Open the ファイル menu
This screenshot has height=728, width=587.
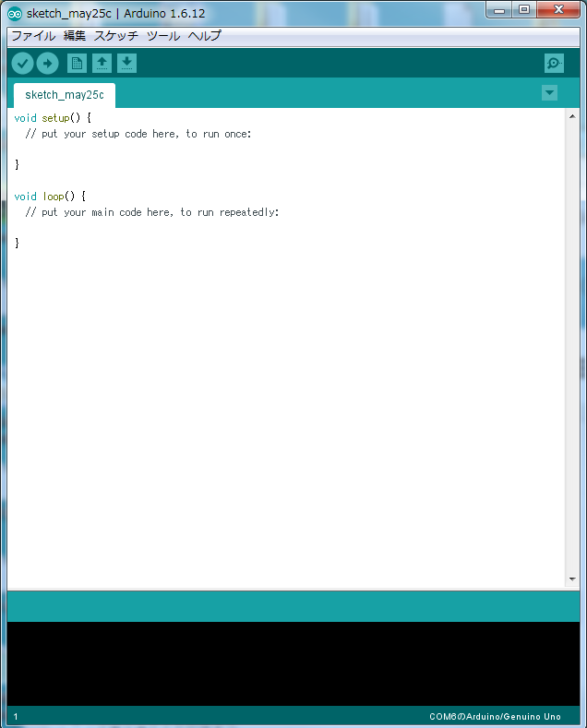(32, 36)
